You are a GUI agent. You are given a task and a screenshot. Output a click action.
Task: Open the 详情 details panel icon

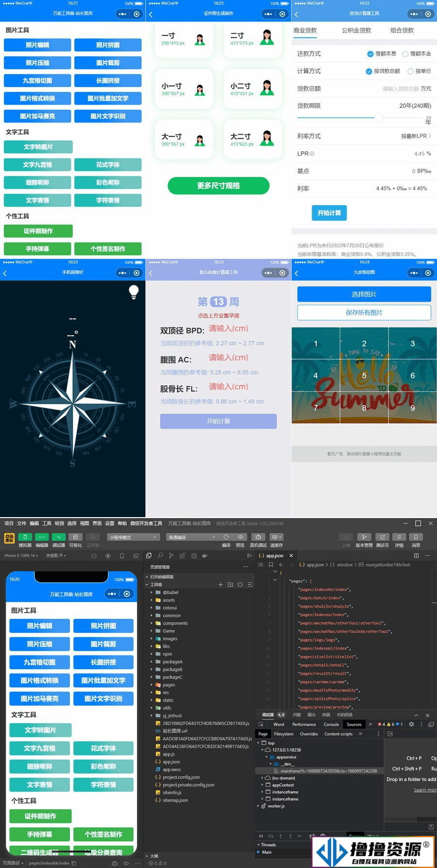pyautogui.click(x=399, y=537)
